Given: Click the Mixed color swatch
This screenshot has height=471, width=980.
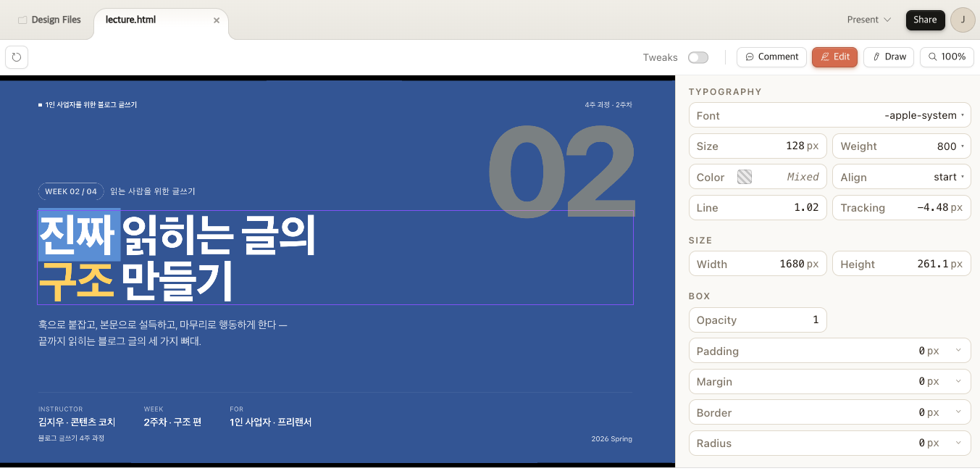Looking at the screenshot, I should pyautogui.click(x=745, y=177).
